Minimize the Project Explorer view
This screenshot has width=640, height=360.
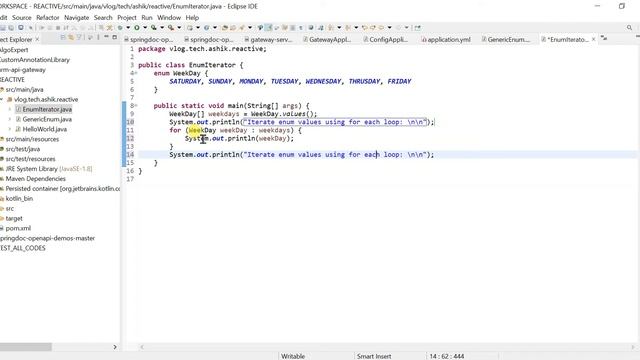click(x=106, y=37)
